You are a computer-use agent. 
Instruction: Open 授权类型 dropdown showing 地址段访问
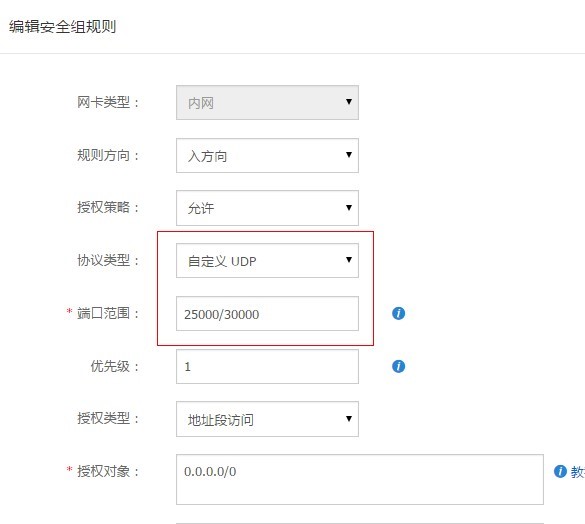click(267, 419)
